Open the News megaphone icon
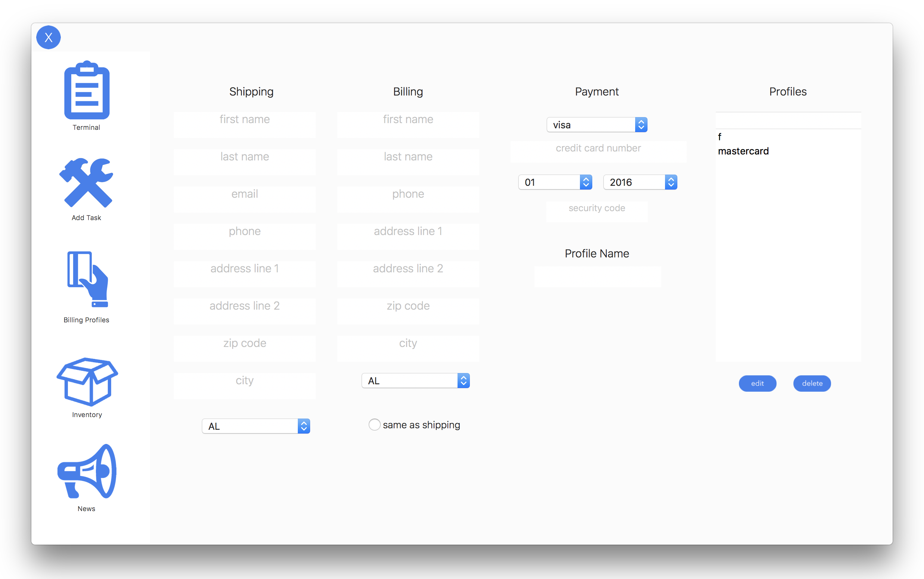 87,472
